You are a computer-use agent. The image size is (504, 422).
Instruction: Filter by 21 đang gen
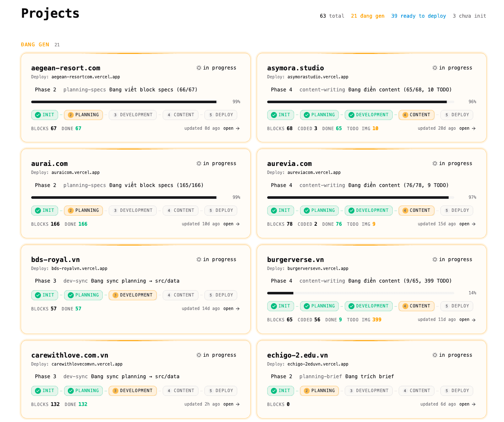[x=367, y=16]
